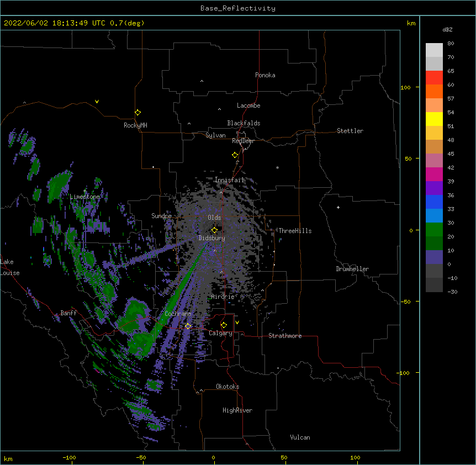Click the Vulcan label
476x465 pixels.
tap(300, 437)
